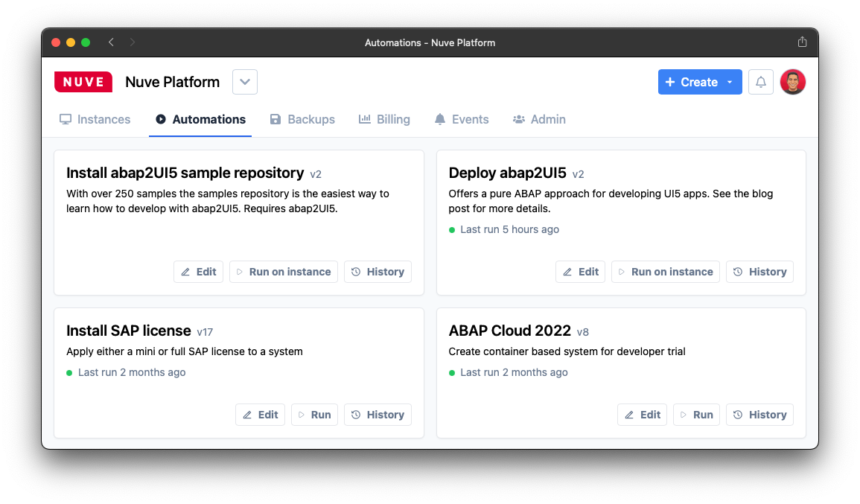
Task: Click the Deploy abap2UI5 description text
Action: click(x=611, y=201)
